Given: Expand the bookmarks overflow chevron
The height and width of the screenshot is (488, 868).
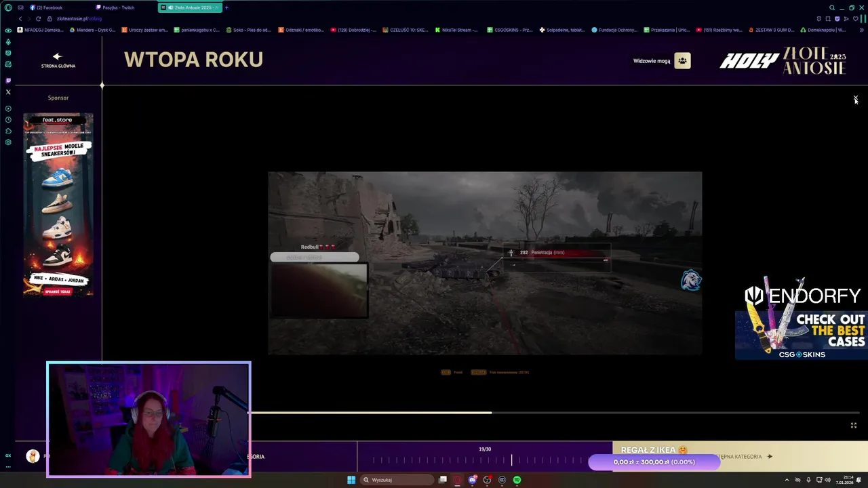Looking at the screenshot, I should (x=862, y=30).
